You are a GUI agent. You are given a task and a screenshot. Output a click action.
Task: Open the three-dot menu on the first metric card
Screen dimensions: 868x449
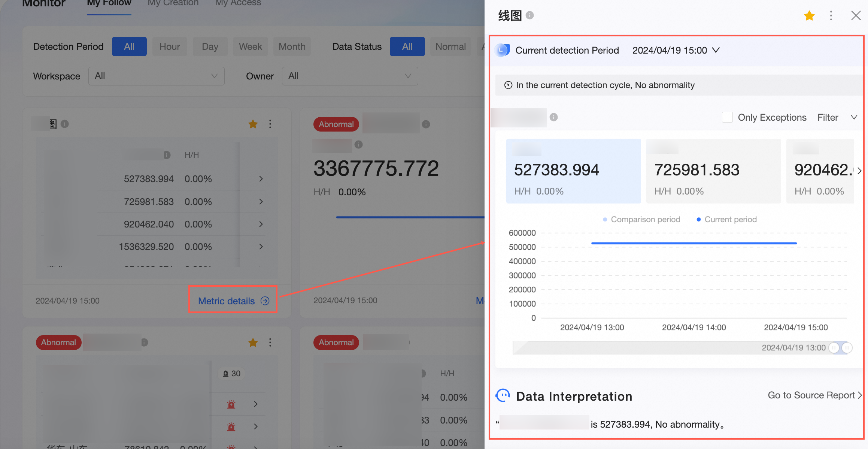[270, 124]
